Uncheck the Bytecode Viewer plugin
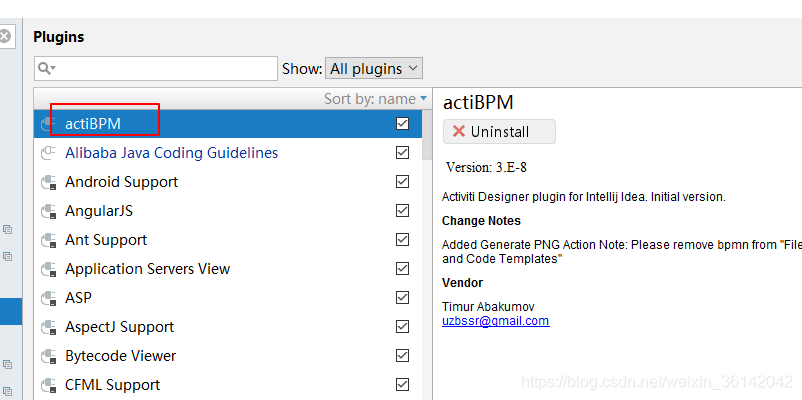802x400 pixels. point(403,355)
